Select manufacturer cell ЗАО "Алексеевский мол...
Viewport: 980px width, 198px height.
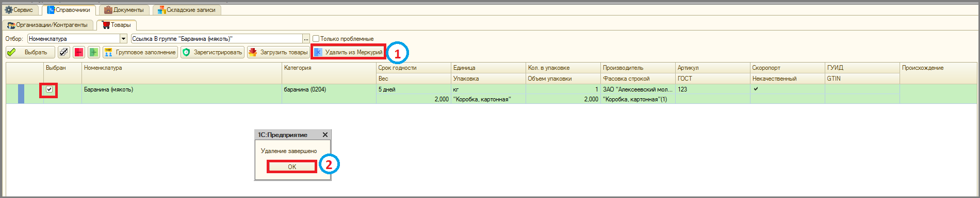point(638,89)
